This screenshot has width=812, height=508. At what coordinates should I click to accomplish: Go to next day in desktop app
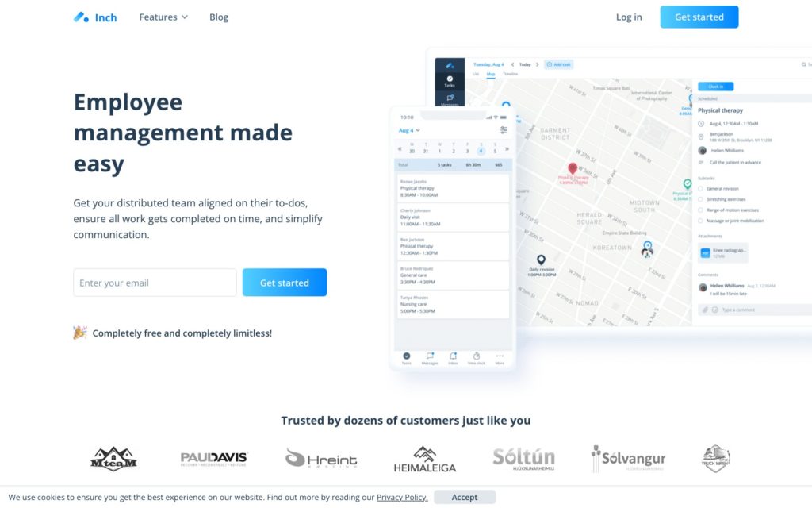tap(537, 64)
